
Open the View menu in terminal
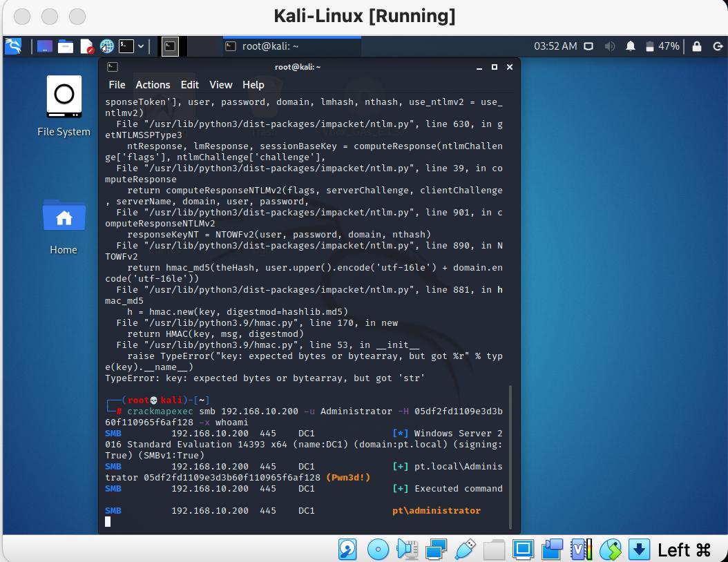[220, 85]
